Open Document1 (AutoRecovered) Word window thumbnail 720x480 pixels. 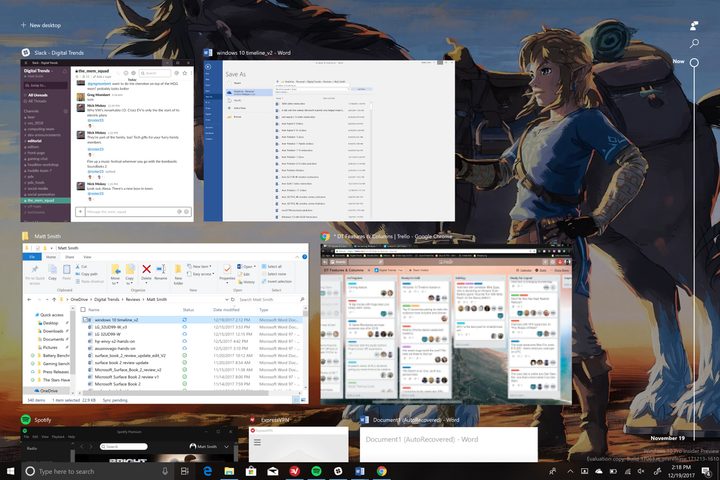click(449, 445)
